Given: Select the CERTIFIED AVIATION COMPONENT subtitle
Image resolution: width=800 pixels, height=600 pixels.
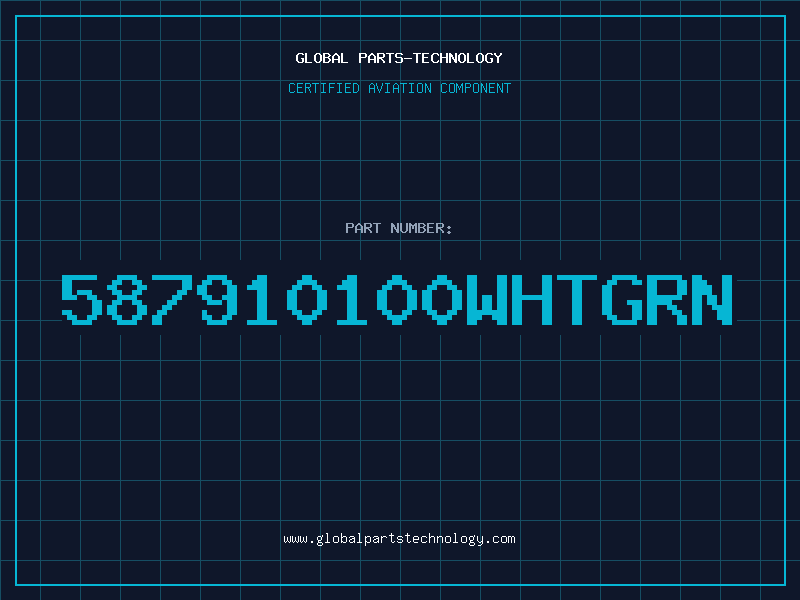Looking at the screenshot, I should pos(399,88).
